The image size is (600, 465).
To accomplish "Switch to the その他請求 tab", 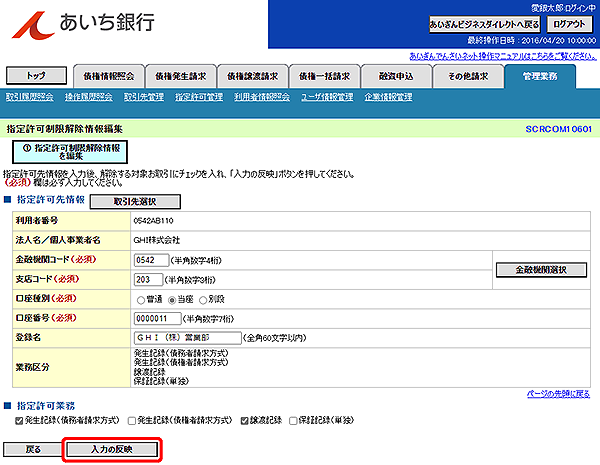I will (468, 77).
